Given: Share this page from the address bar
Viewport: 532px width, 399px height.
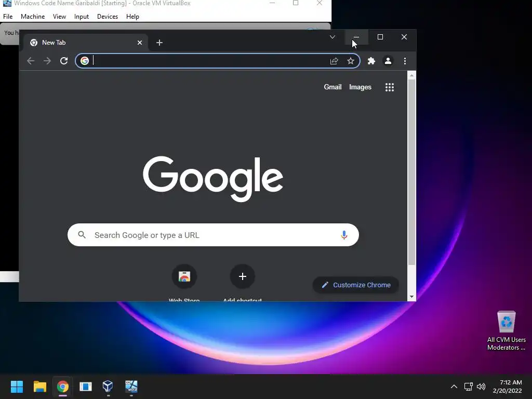Looking at the screenshot, I should point(334,61).
